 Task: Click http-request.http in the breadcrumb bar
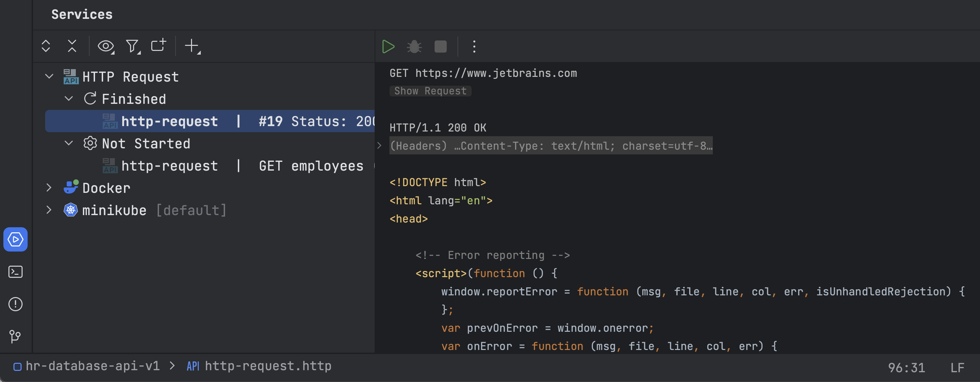[267, 366]
